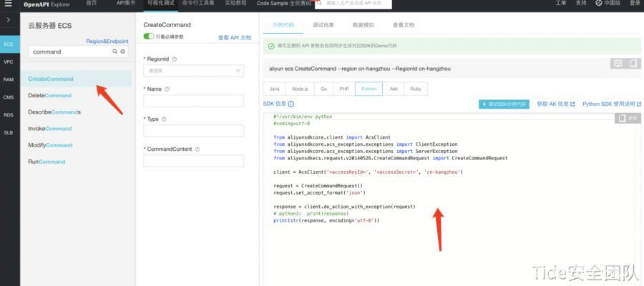Switch to the 数据模拟 tab
This screenshot has width=644, height=286.
pos(363,24)
